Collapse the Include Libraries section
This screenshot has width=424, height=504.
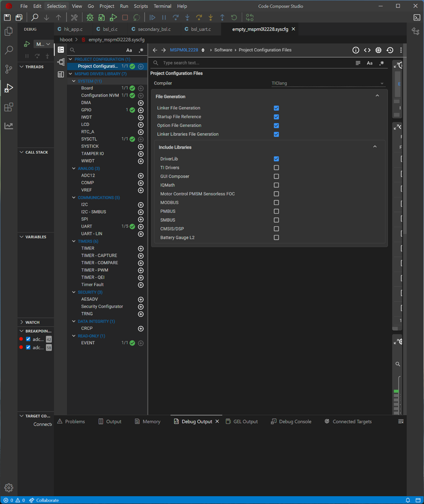375,147
